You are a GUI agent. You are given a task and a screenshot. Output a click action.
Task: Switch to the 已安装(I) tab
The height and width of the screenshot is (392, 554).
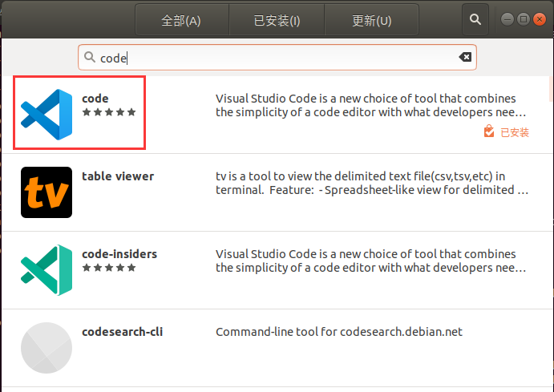[277, 20]
